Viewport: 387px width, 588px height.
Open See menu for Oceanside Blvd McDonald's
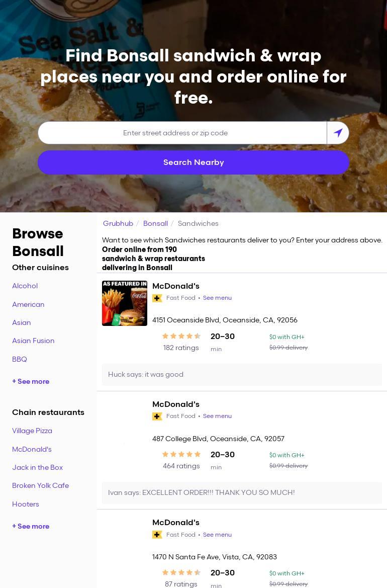(217, 298)
